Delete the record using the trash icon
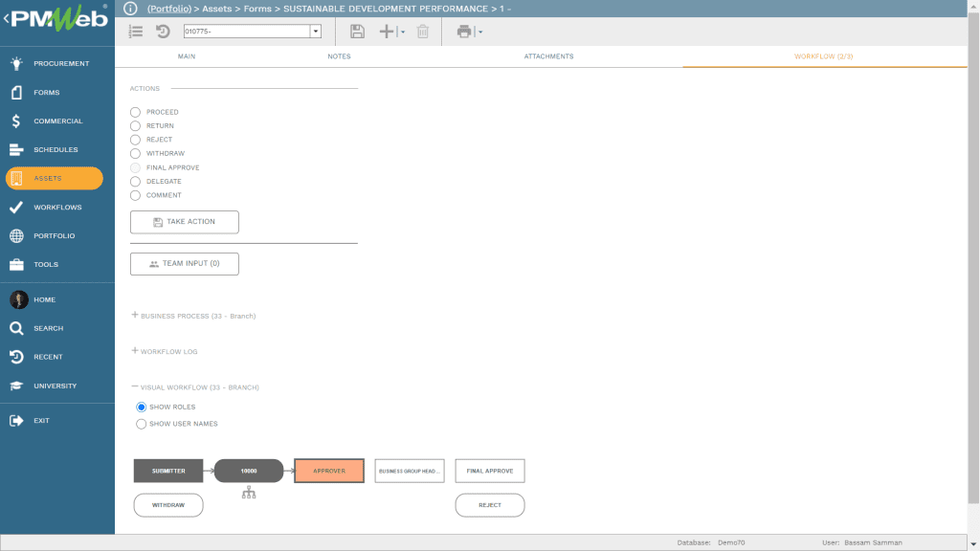980x551 pixels. (423, 32)
